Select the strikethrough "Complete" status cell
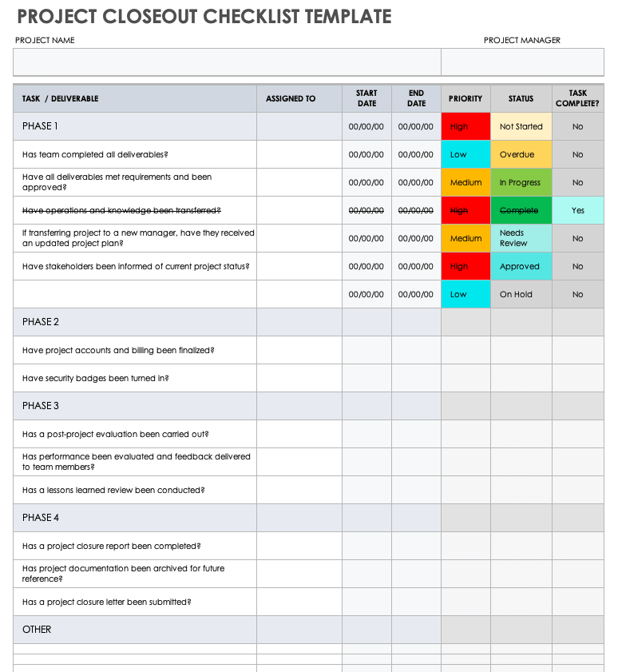 coord(521,210)
